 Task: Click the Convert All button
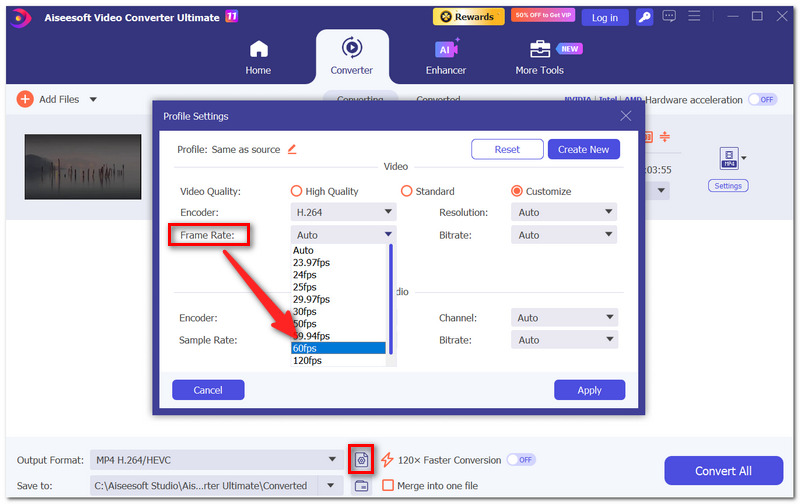pyautogui.click(x=723, y=471)
